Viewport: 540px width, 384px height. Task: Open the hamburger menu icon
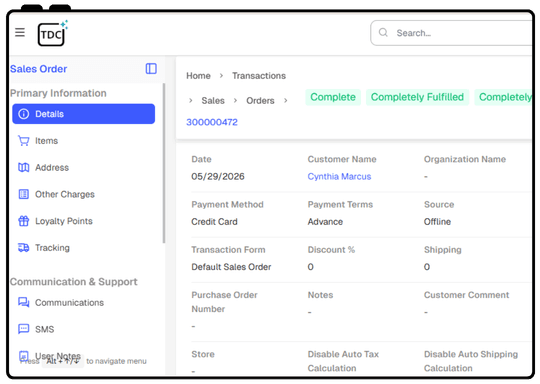[20, 32]
